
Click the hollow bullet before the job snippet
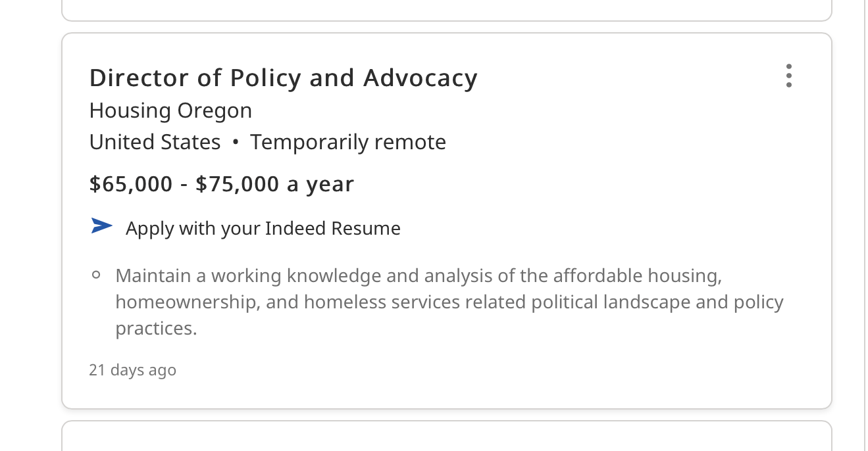(x=96, y=275)
